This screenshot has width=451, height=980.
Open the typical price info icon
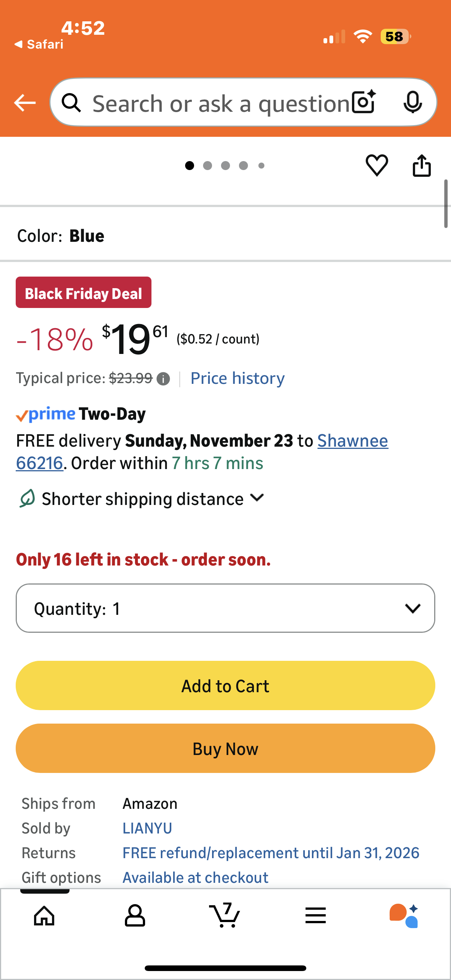[x=163, y=379]
